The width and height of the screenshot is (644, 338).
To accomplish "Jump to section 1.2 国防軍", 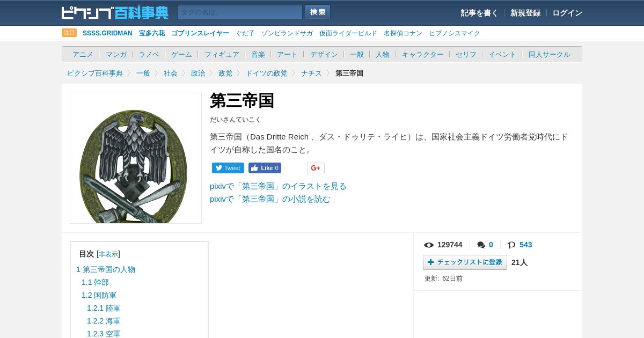I will [x=99, y=295].
